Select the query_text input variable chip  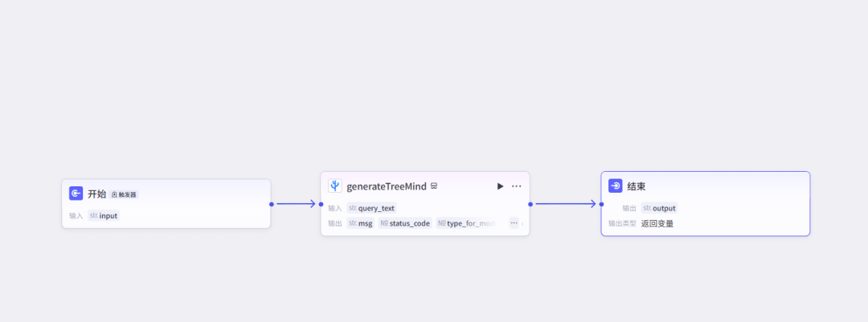click(x=371, y=209)
